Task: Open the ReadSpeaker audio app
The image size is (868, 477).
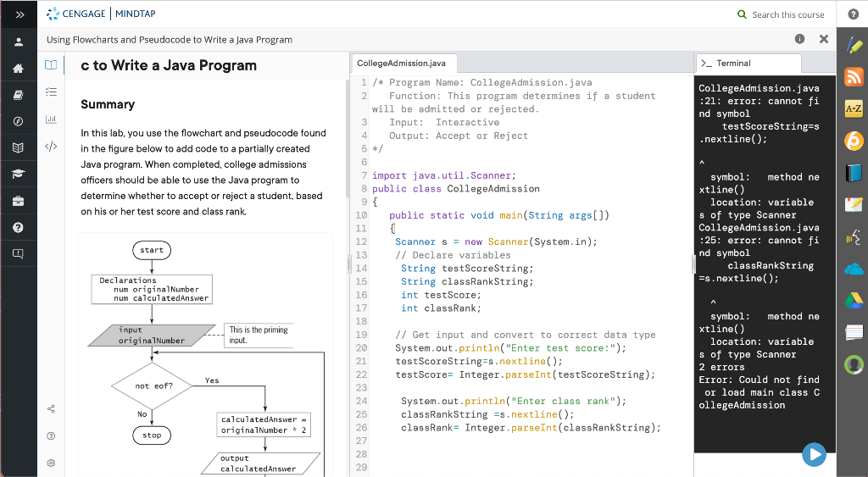Action: pos(854,237)
